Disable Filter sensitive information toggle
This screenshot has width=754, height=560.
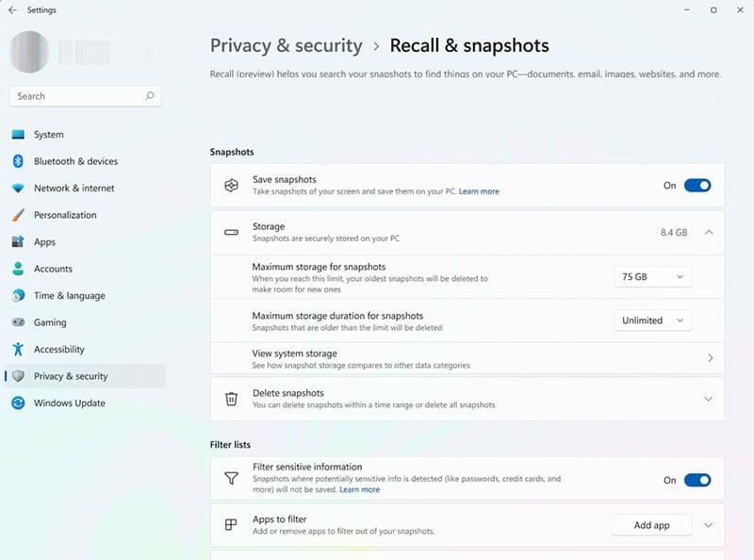pos(697,480)
